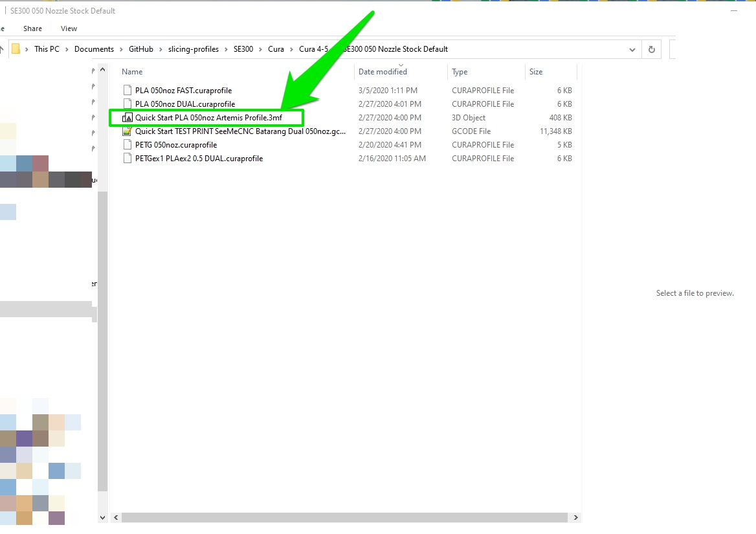Sort files by the Date modified column
Viewport: 756px width, 534px height.
tap(383, 72)
